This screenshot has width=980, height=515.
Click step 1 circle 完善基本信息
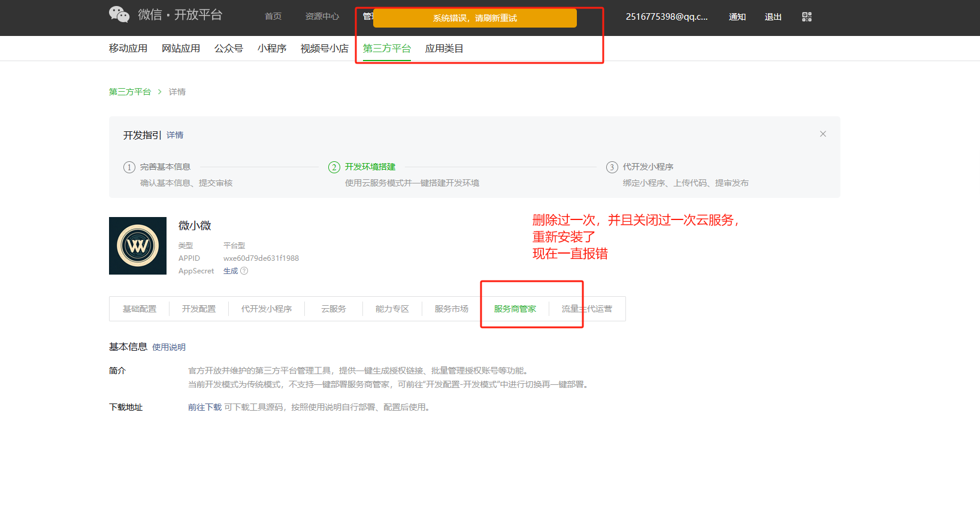[x=129, y=167]
